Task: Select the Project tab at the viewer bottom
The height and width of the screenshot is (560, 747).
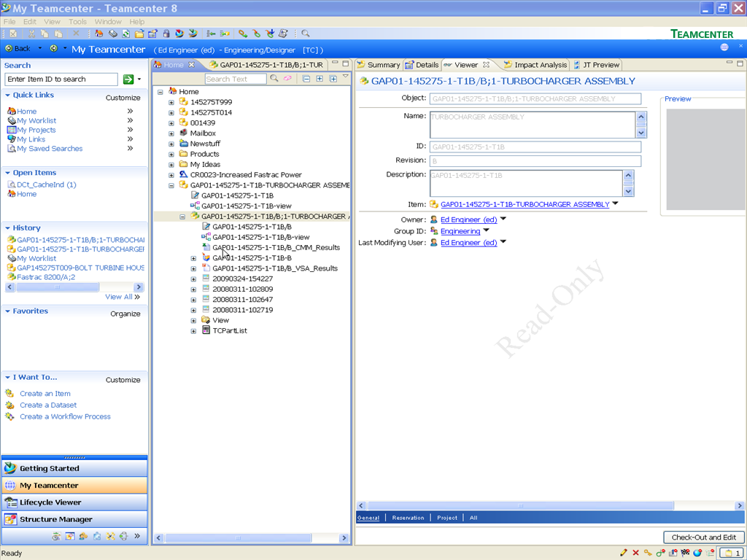Action: pos(447,518)
